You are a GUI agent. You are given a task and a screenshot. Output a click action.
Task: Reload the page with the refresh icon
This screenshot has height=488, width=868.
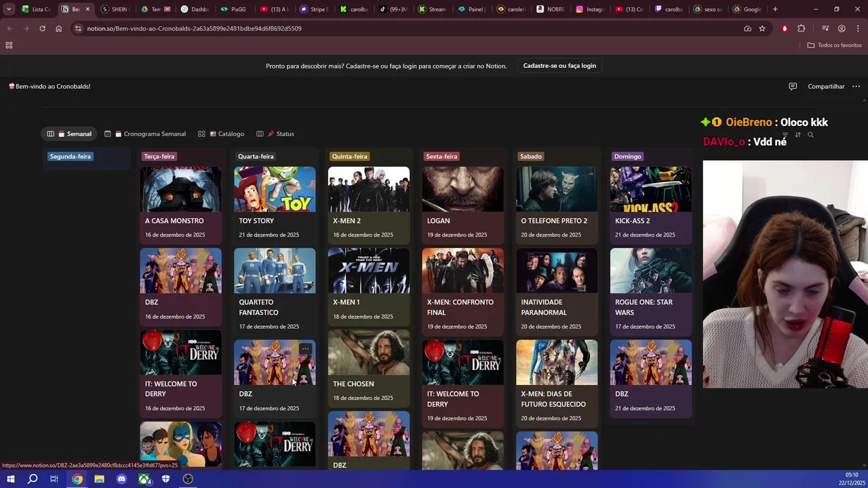(42, 28)
